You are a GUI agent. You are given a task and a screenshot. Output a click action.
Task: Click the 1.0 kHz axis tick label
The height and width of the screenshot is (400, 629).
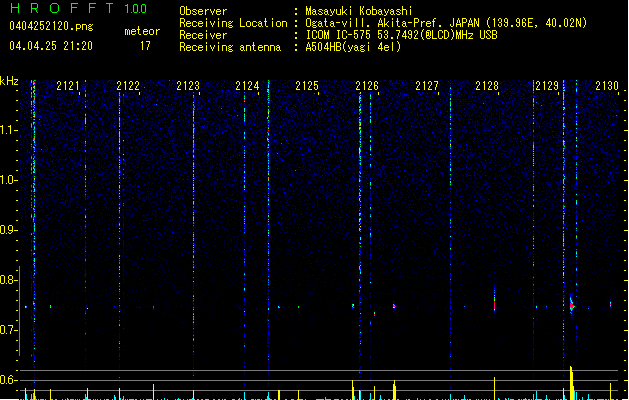[x=9, y=180]
